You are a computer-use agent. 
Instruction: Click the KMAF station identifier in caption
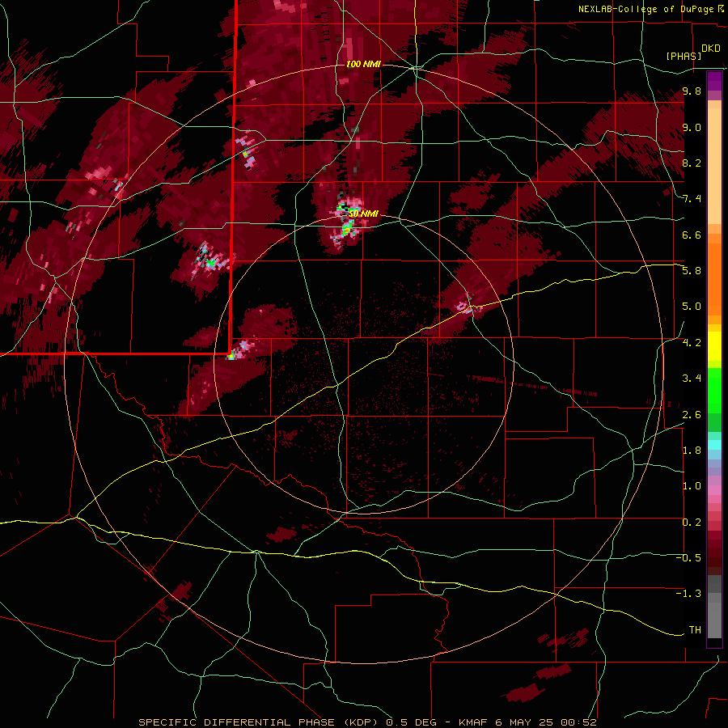coord(474,722)
